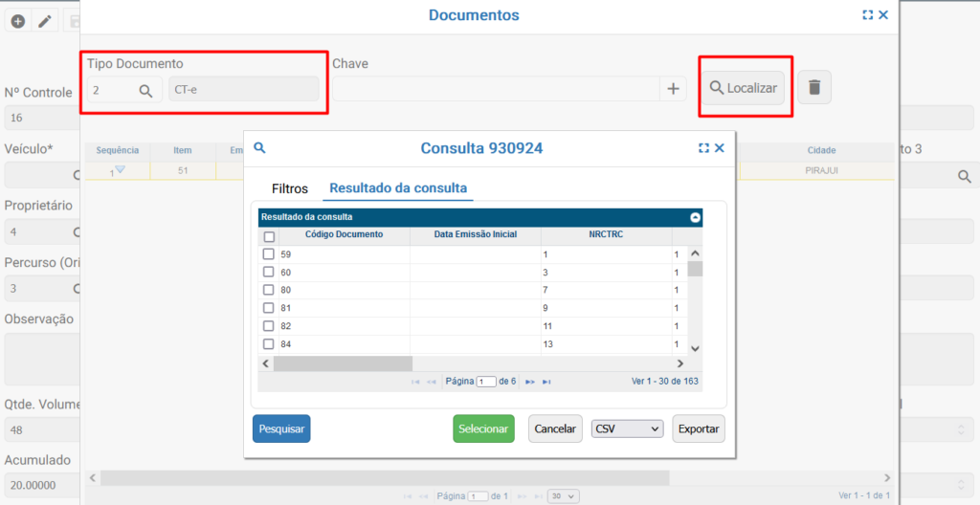Maximize the Consulta 930924 dialog
Image resolution: width=980 pixels, height=505 pixels.
click(704, 148)
